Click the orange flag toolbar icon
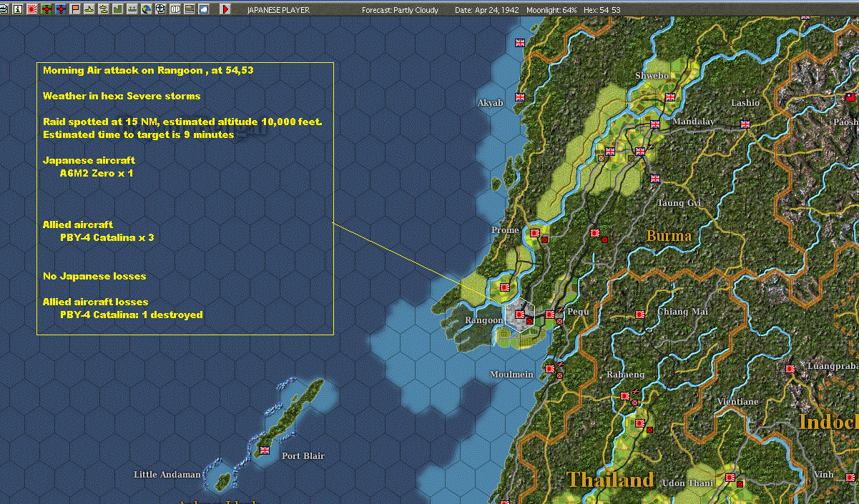The width and height of the screenshot is (859, 504). pyautogui.click(x=75, y=9)
